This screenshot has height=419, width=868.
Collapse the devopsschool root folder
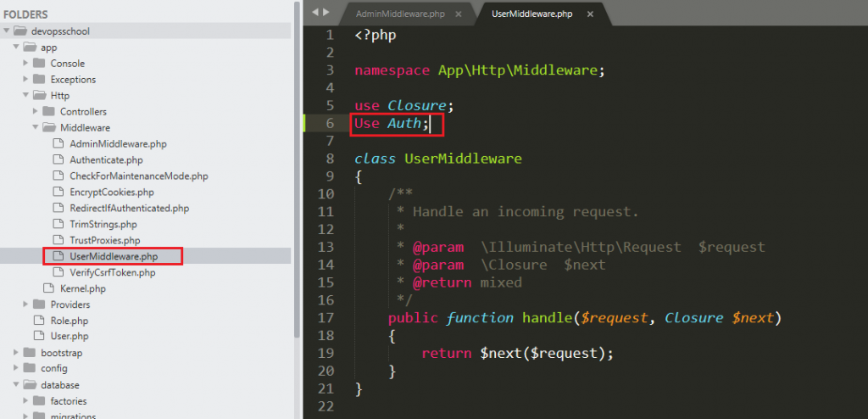click(x=8, y=31)
